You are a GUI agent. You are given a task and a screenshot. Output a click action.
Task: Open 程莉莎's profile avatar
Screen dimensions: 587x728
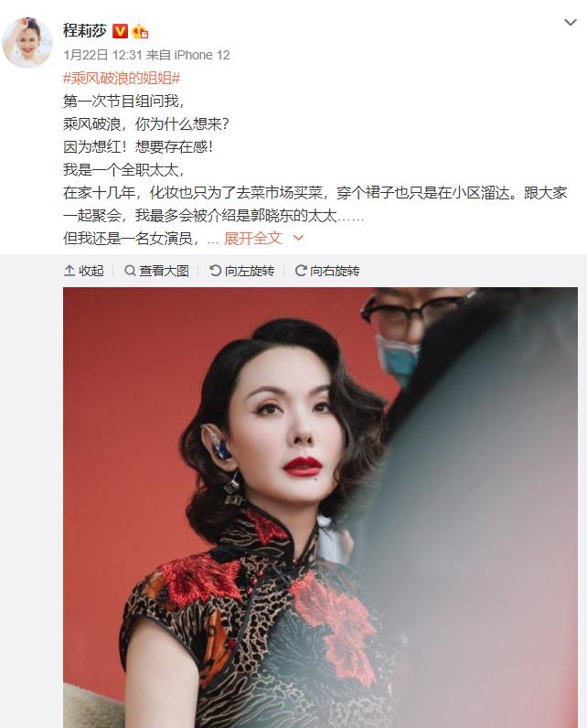pos(27,42)
